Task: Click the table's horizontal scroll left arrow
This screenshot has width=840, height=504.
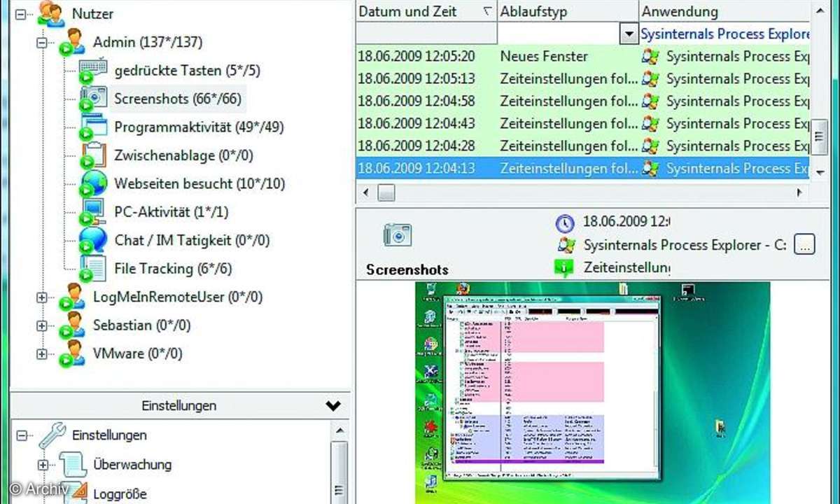Action: pos(366,192)
